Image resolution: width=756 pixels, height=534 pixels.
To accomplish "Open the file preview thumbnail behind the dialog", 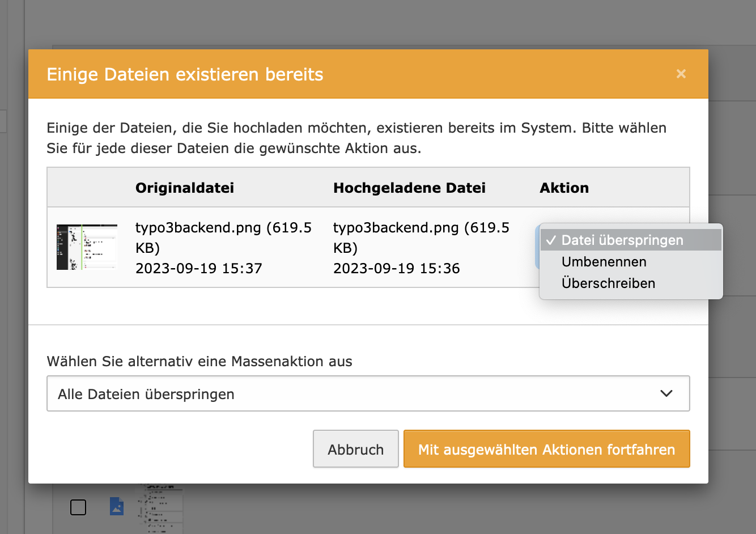I will pyautogui.click(x=162, y=508).
